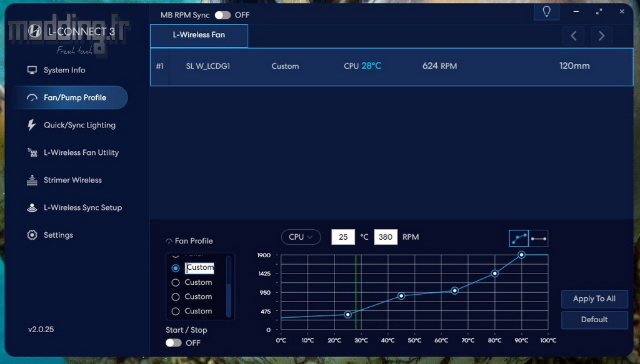
Task: Open the CPU temperature source dropdown
Action: 301,237
